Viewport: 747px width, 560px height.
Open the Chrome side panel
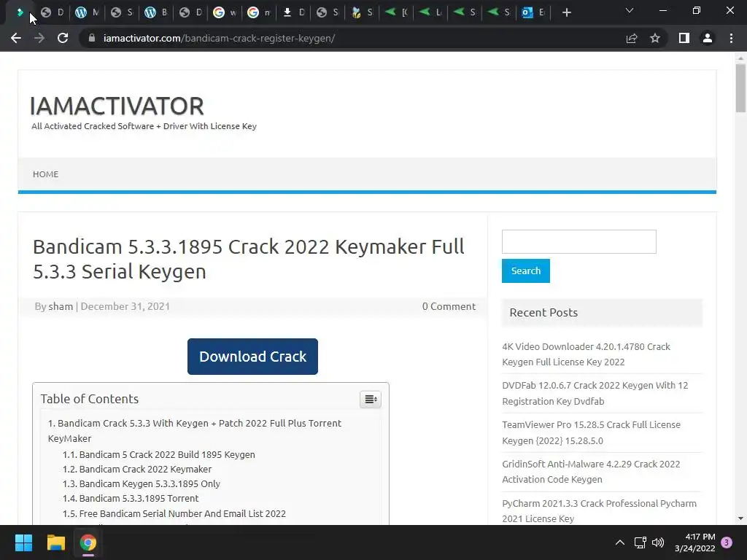coord(684,38)
